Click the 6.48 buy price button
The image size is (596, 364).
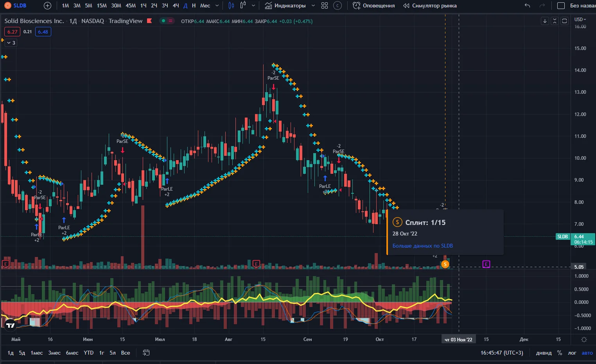tap(43, 32)
